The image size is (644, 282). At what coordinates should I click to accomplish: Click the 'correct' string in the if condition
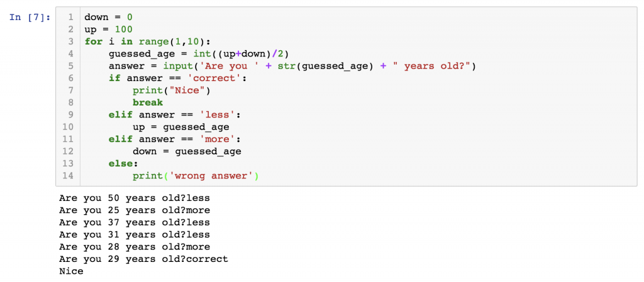click(x=215, y=79)
